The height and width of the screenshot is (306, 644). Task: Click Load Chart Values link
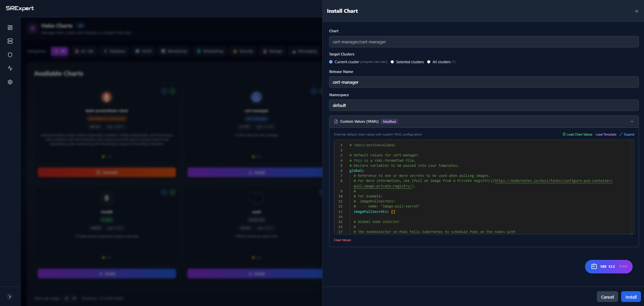pos(577,135)
